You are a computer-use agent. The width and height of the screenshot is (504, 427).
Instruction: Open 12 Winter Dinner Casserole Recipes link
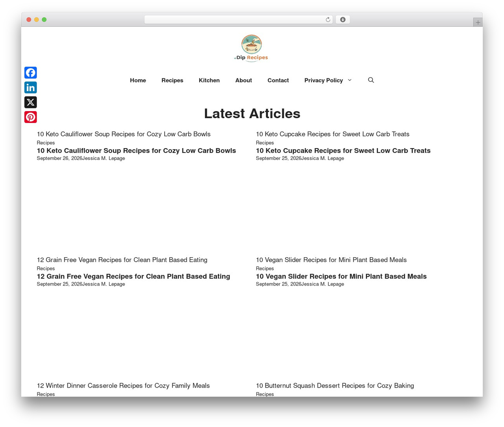(x=123, y=385)
